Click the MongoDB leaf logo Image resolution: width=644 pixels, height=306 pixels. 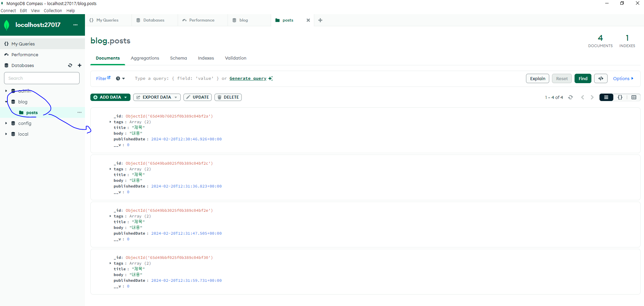[6, 25]
